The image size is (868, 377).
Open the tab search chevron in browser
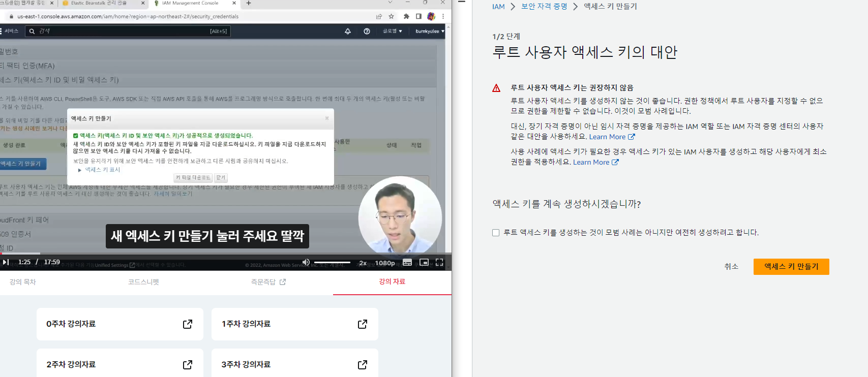tap(390, 3)
